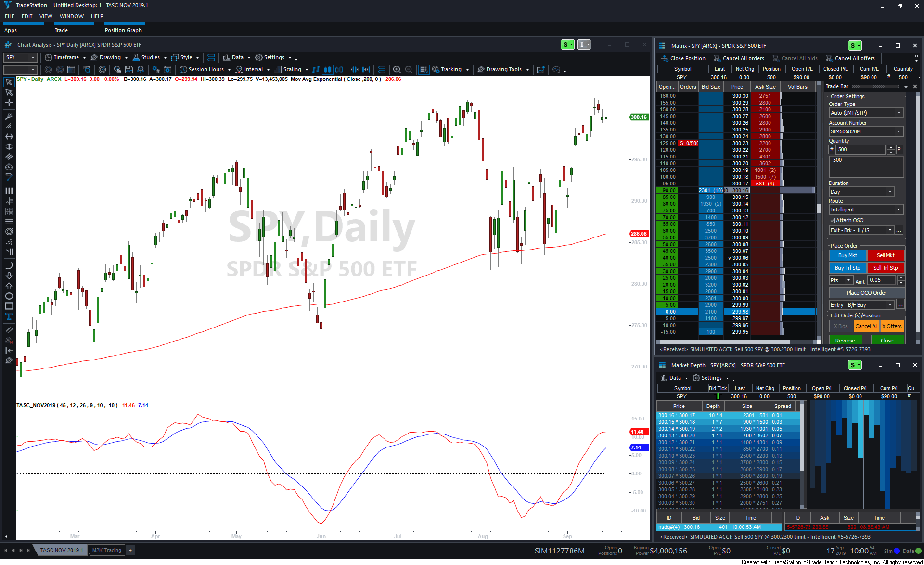
Task: Click the grid display toolbar icon
Action: pos(423,70)
